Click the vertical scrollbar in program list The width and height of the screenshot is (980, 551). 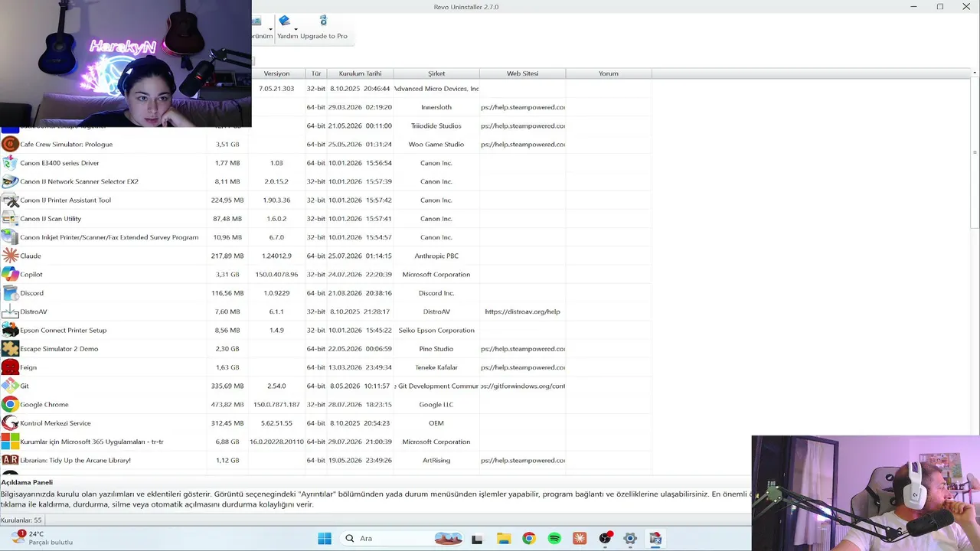[x=975, y=153]
